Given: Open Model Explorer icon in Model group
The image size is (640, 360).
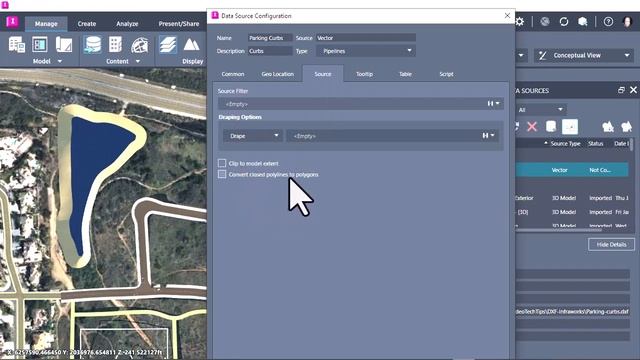Looking at the screenshot, I should coord(17,44).
